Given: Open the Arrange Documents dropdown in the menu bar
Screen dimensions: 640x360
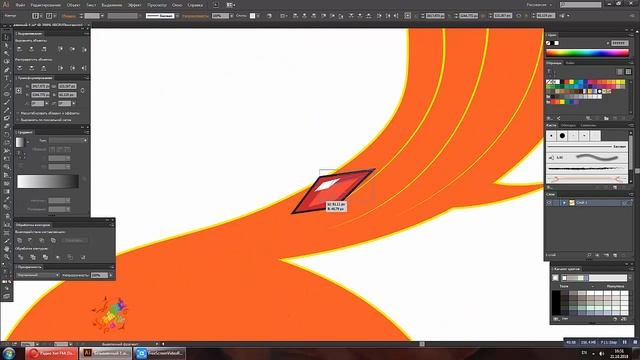Looking at the screenshot, I should coord(231,5).
